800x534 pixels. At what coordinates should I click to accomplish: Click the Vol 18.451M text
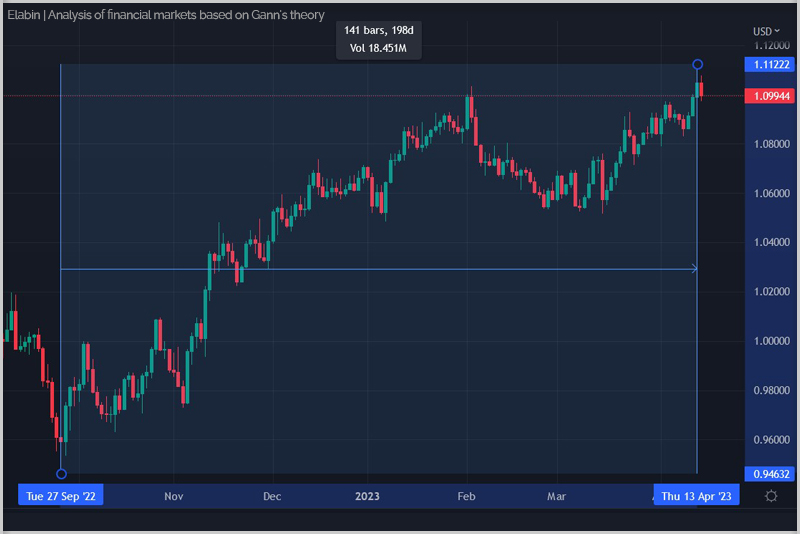[x=378, y=48]
